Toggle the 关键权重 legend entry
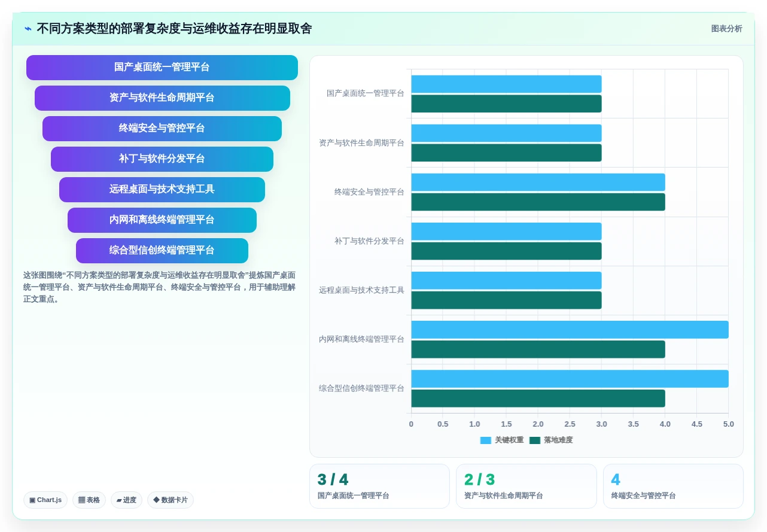767x532 pixels. [502, 440]
